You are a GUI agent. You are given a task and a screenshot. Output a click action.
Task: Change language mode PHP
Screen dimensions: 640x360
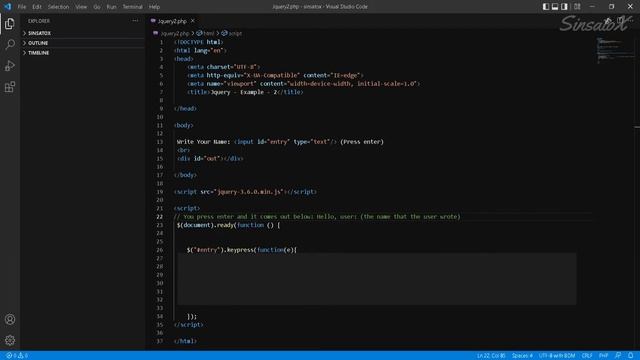pos(603,356)
